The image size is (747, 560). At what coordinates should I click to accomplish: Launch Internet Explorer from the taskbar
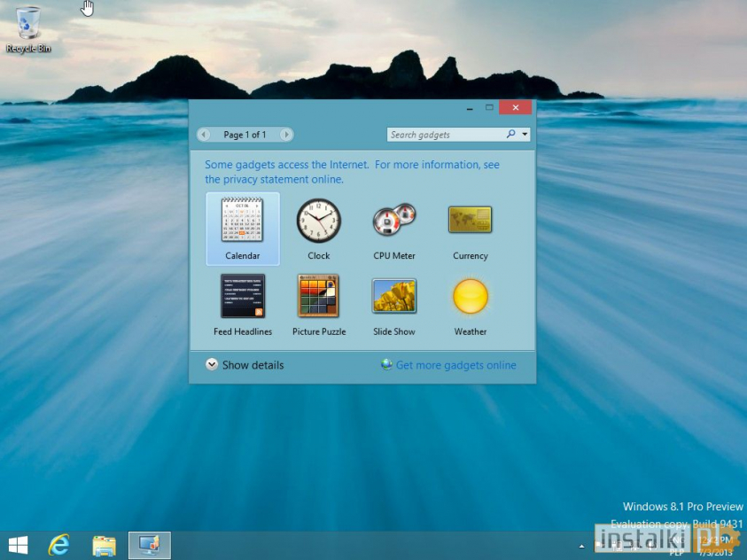coord(58,545)
